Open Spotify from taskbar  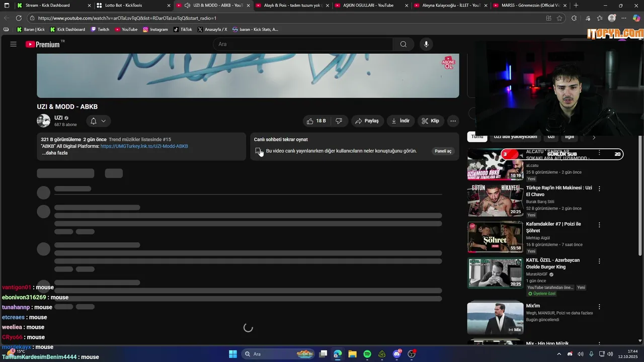click(367, 354)
